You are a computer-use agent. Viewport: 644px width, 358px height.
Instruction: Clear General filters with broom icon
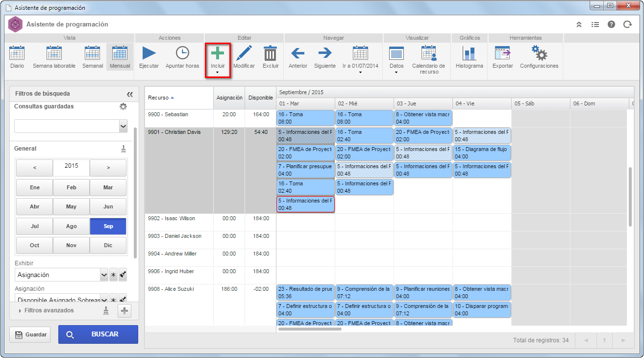(x=124, y=149)
